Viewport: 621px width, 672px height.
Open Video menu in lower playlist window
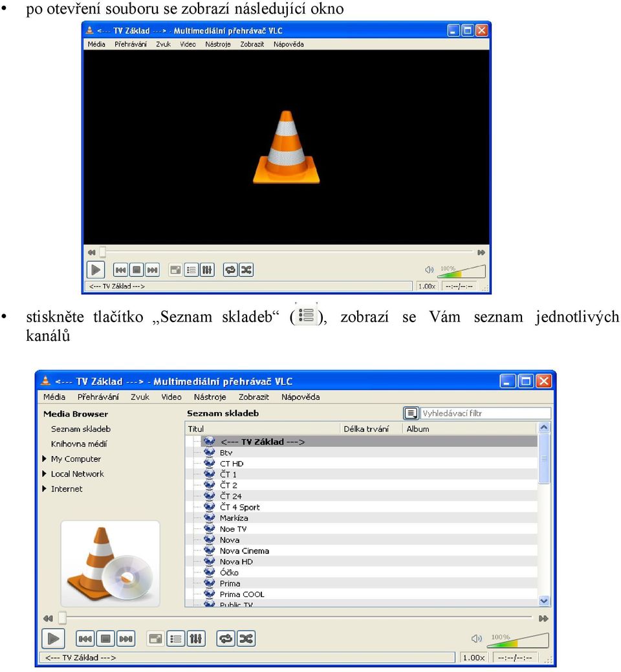(x=171, y=397)
